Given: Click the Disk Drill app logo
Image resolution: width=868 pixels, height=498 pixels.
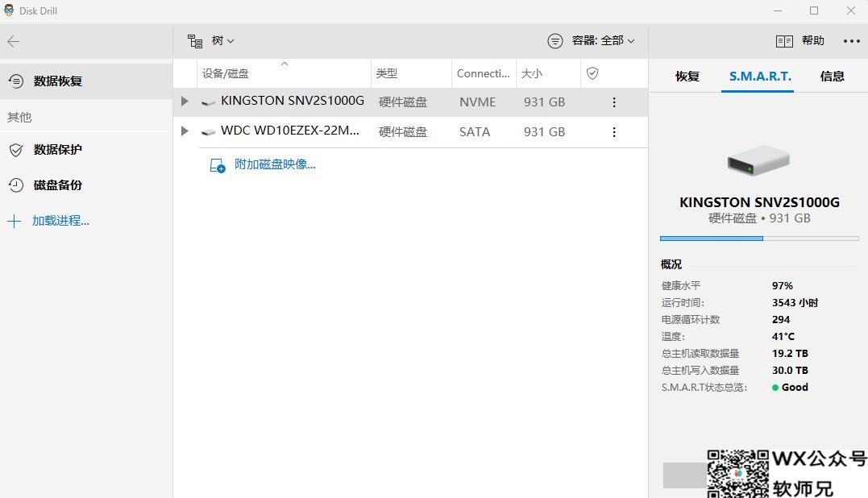Looking at the screenshot, I should pos(9,10).
